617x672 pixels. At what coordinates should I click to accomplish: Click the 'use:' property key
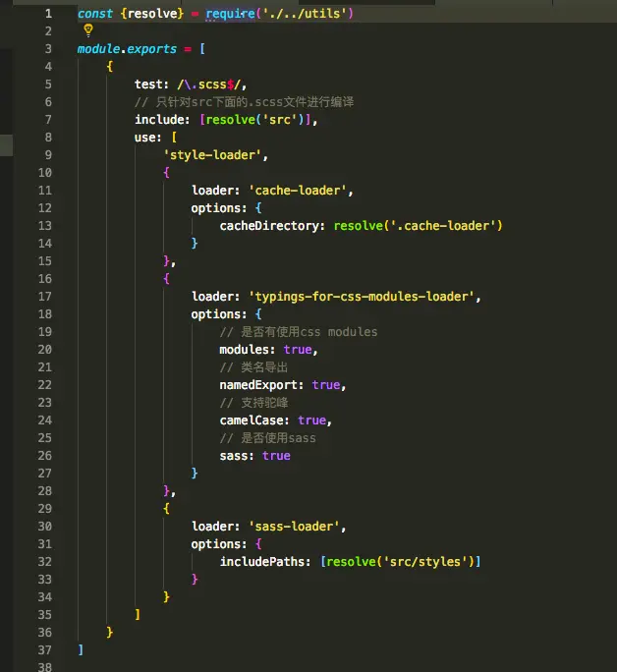148,138
